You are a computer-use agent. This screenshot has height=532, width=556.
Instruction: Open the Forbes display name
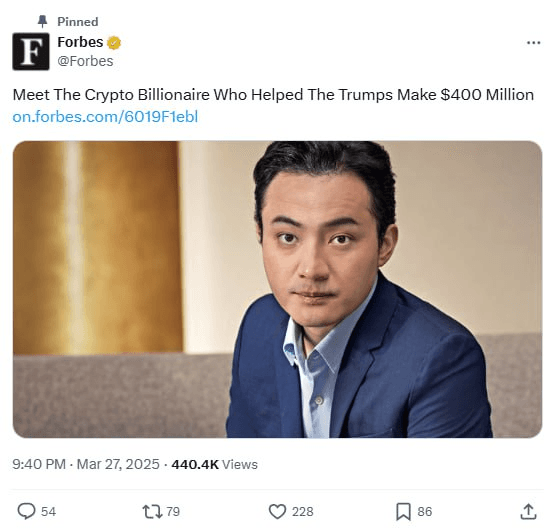click(x=80, y=42)
